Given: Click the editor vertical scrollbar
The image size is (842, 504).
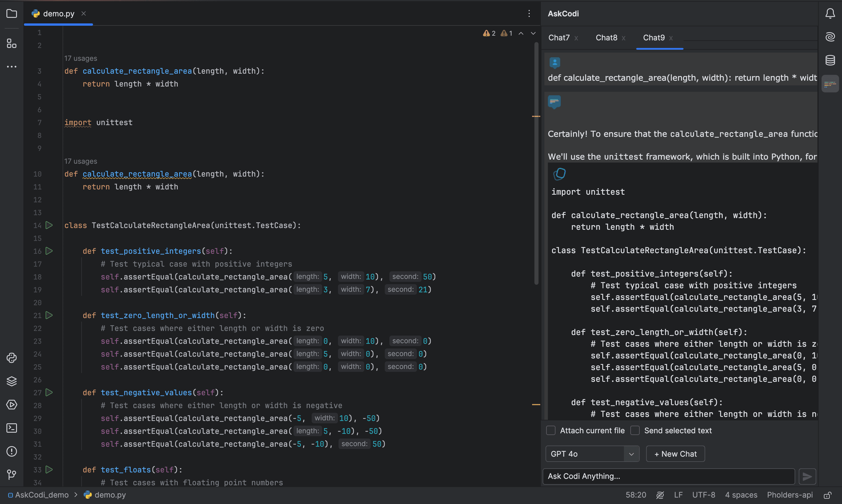Looking at the screenshot, I should [x=536, y=163].
